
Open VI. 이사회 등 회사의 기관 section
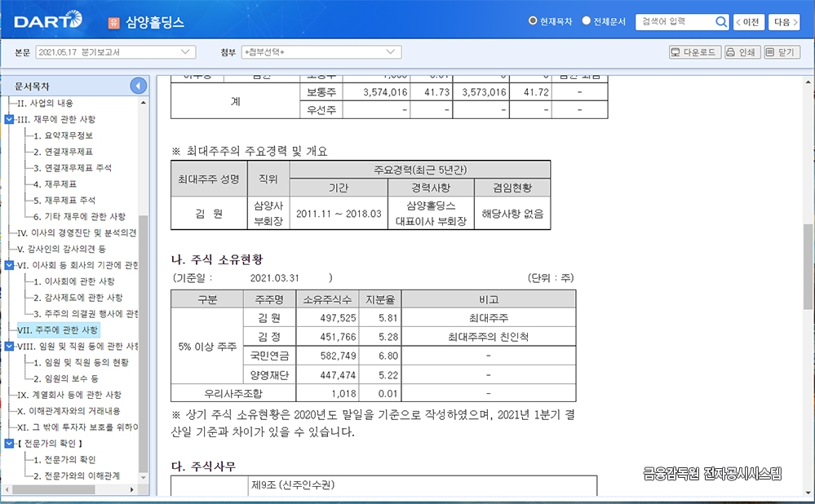point(78,265)
